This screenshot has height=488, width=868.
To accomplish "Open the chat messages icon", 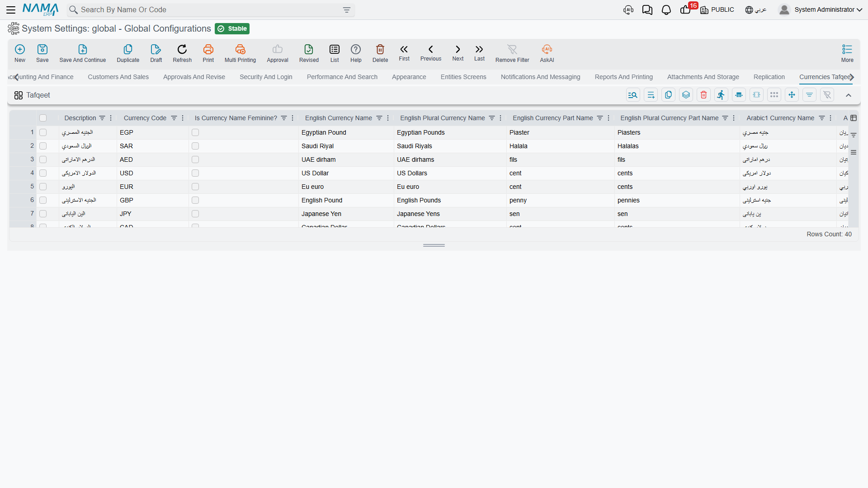I will [x=647, y=10].
